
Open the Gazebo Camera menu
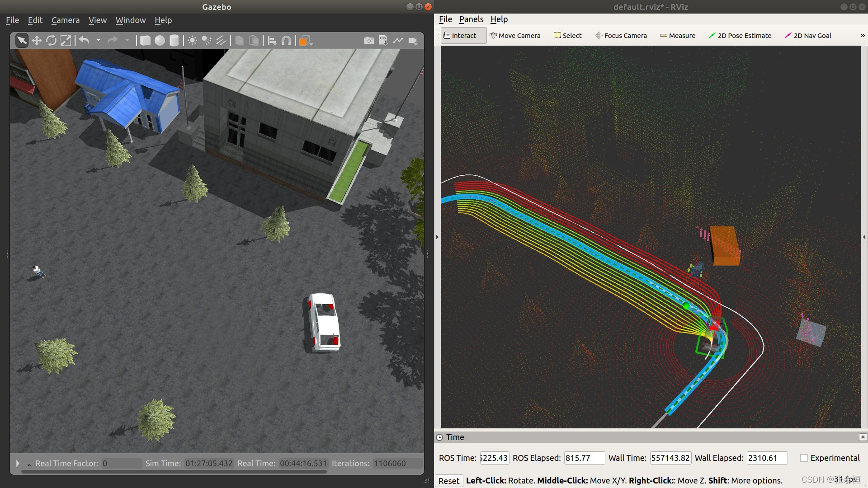click(x=65, y=20)
